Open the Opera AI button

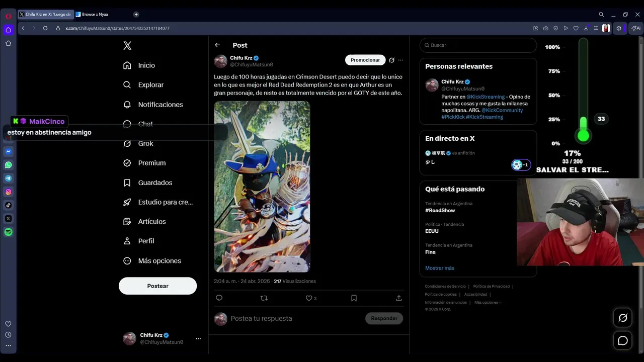[636, 28]
